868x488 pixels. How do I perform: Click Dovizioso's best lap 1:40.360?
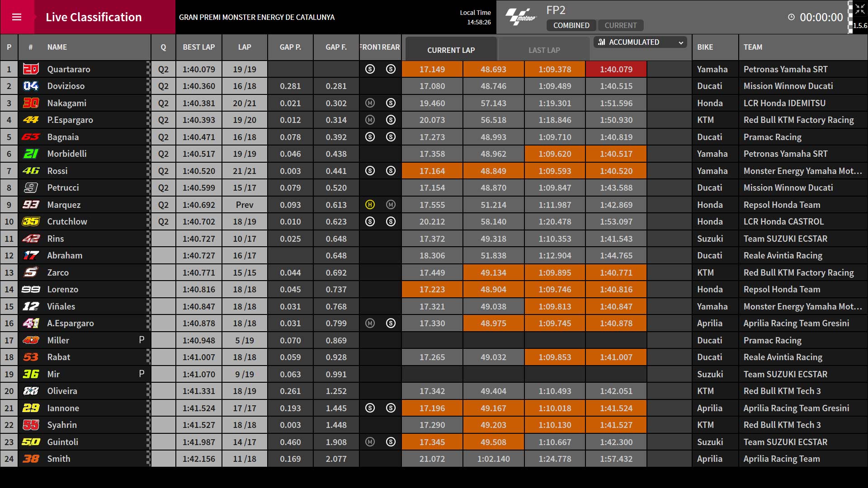(199, 86)
